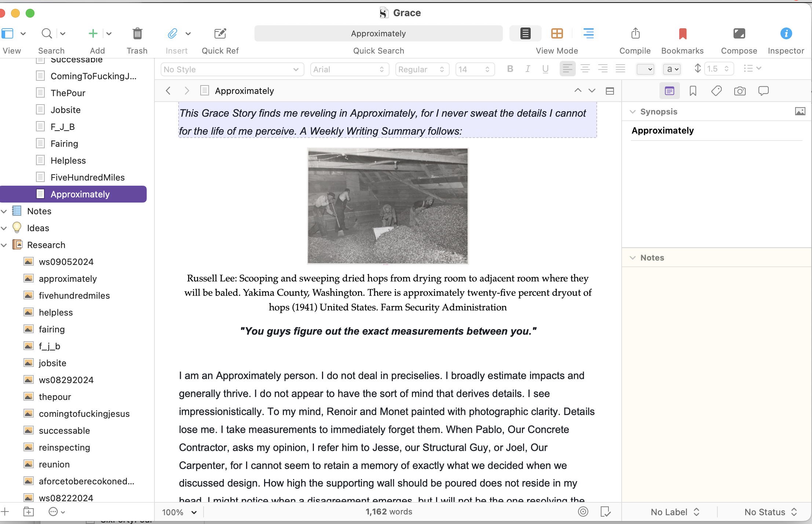
Task: Open Bookmarks from toolbar
Action: 682,33
